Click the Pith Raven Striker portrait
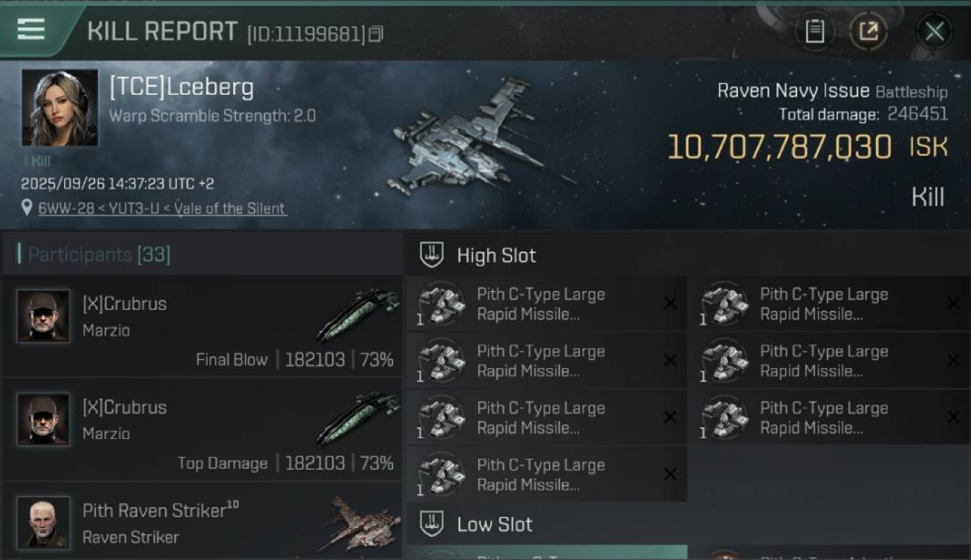Image resolution: width=971 pixels, height=560 pixels. (43, 522)
